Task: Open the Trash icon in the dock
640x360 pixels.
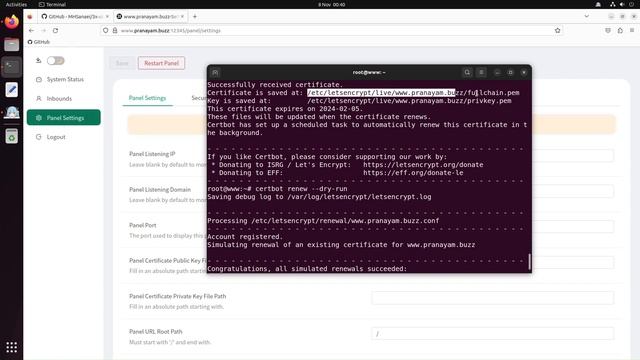Action: click(11, 136)
